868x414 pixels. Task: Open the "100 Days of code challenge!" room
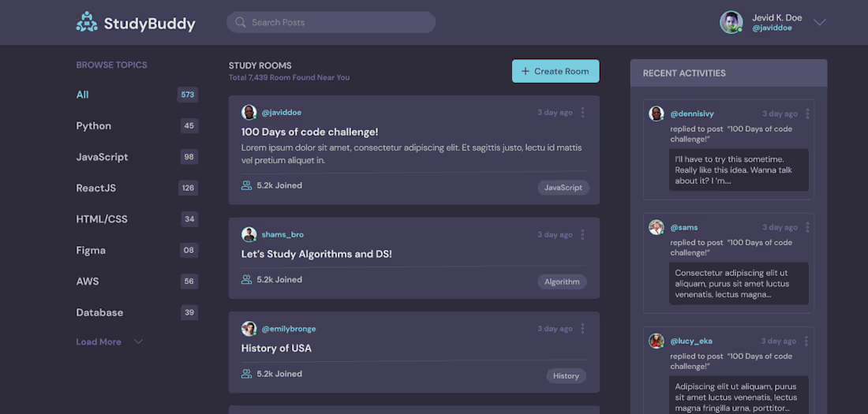tap(309, 132)
